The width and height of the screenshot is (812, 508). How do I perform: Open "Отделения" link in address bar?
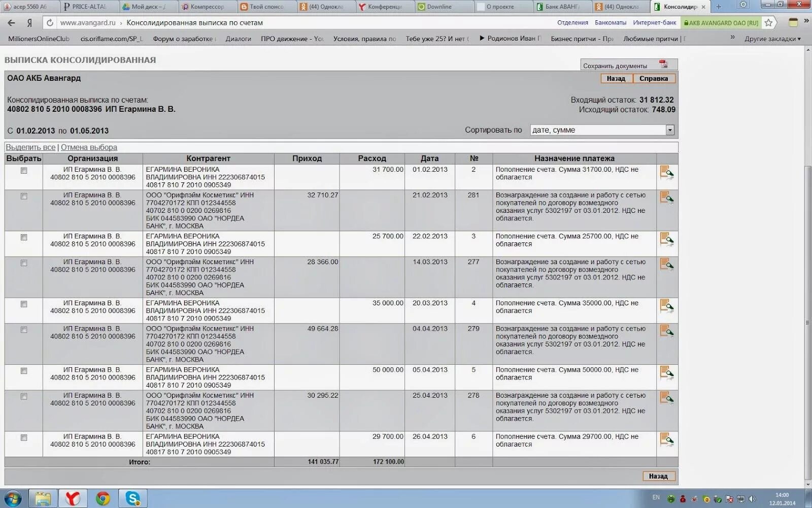(x=572, y=23)
